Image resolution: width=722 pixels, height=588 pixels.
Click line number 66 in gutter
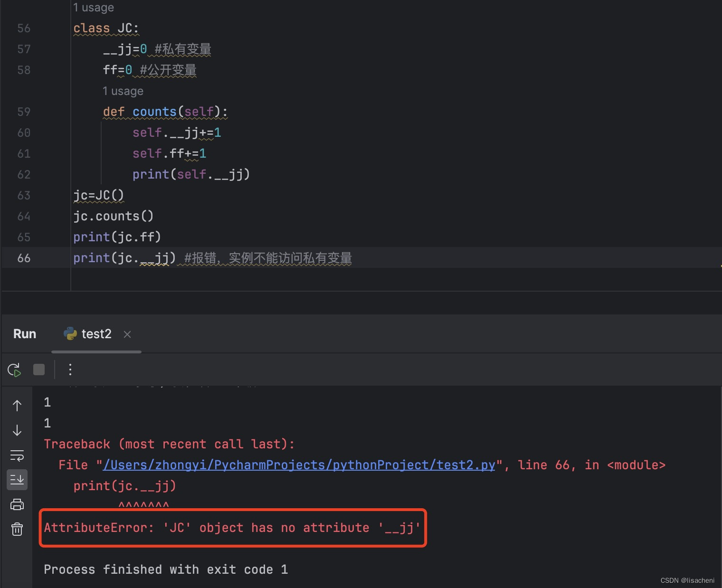click(x=24, y=258)
